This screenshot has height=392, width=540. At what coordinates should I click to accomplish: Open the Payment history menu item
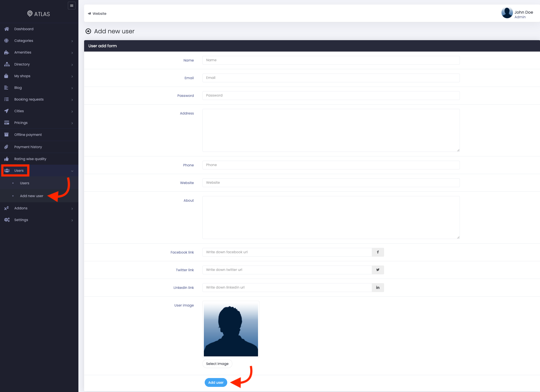click(39, 147)
